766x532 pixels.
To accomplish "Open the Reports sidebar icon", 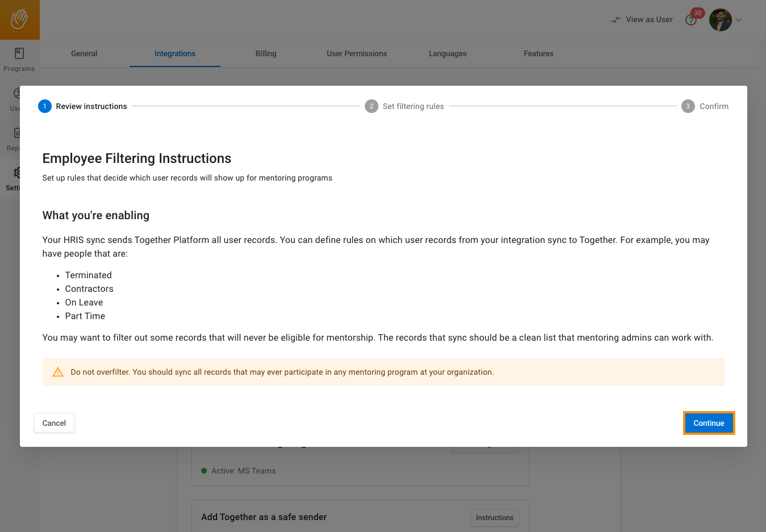I will (17, 133).
